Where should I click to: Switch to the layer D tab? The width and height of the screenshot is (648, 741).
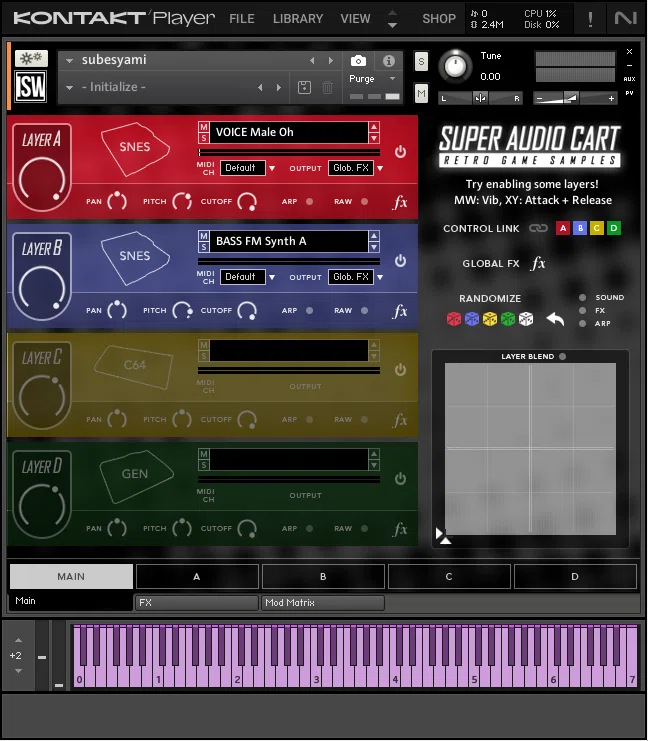pos(575,577)
